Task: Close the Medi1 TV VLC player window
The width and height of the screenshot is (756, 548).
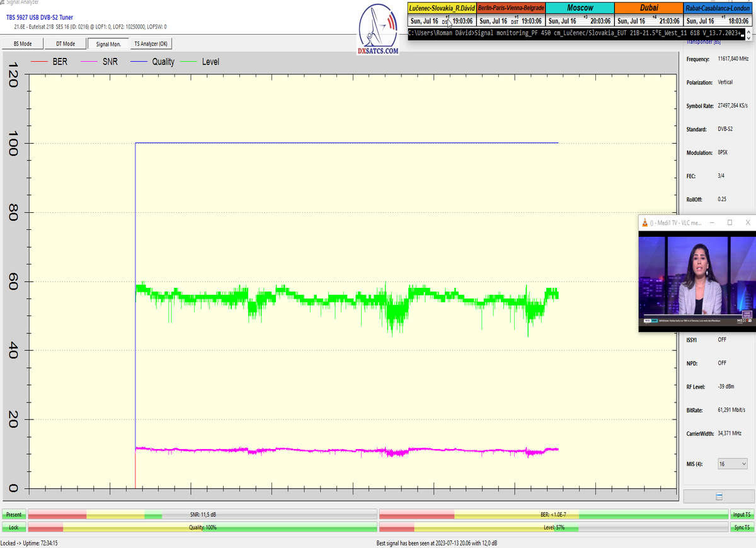Action: tap(747, 223)
